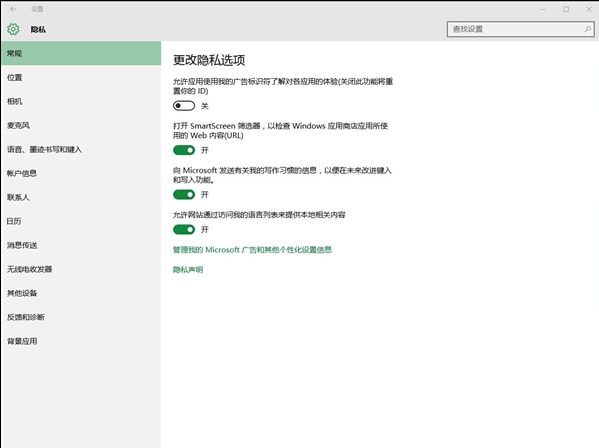The height and width of the screenshot is (448, 599).
Task: Minimize the settings window
Action: (x=543, y=9)
